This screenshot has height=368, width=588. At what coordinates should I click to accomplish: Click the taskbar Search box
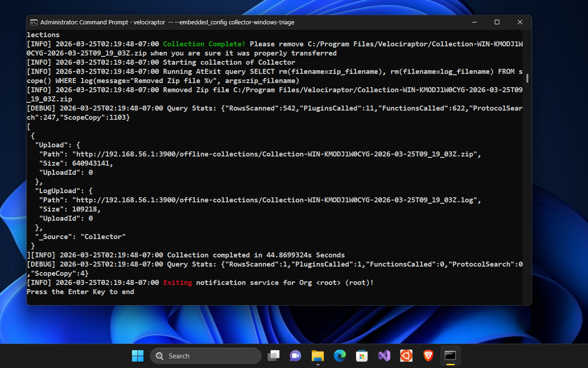(206, 356)
